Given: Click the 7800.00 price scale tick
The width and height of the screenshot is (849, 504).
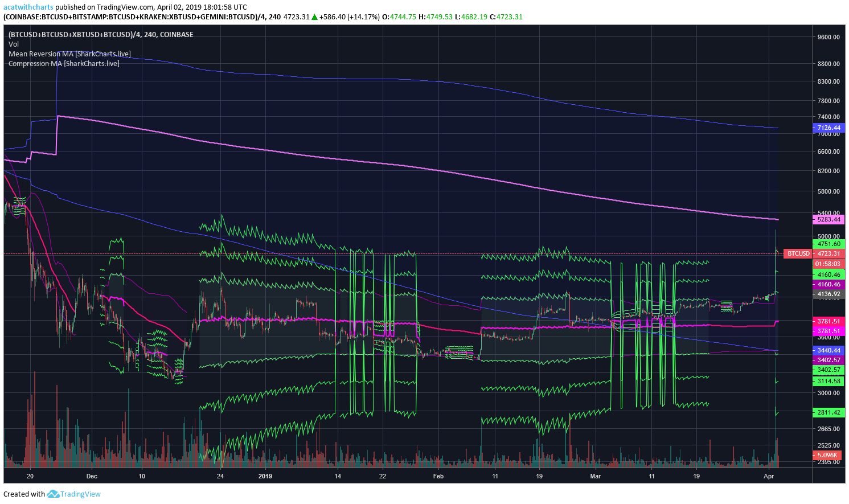Looking at the screenshot, I should point(829,101).
